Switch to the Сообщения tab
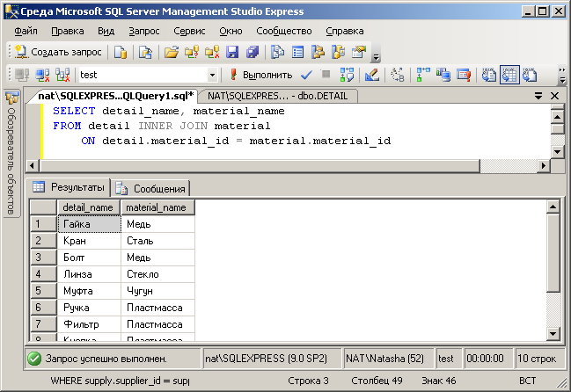This screenshot has width=571, height=392. tap(150, 189)
